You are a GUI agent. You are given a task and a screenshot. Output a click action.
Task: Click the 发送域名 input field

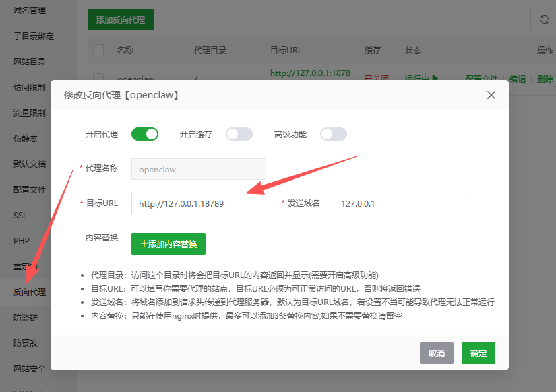point(400,203)
